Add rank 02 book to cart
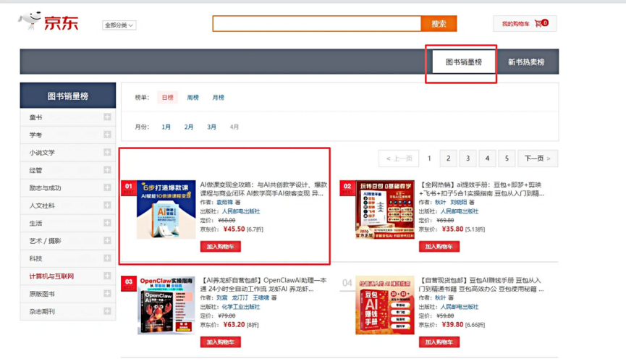 point(439,247)
